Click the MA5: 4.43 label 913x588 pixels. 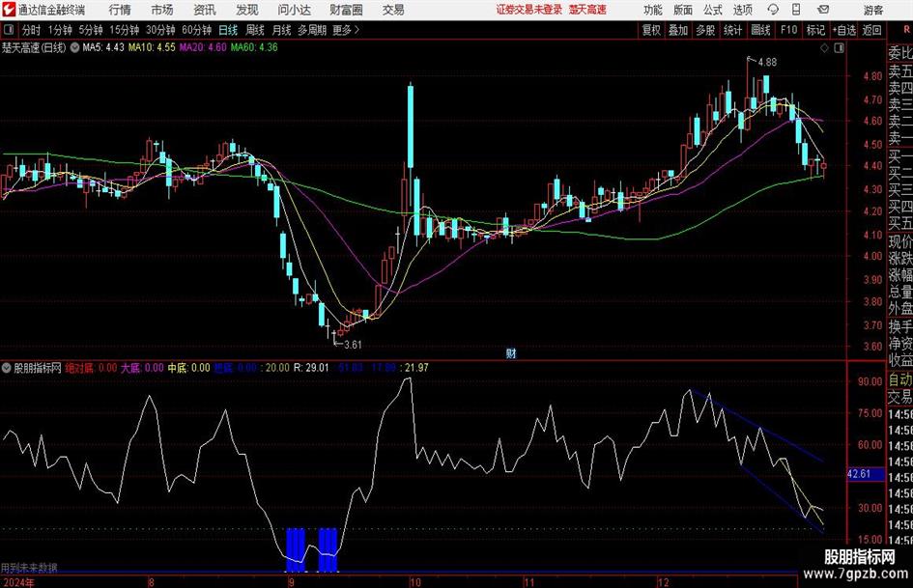(103, 47)
